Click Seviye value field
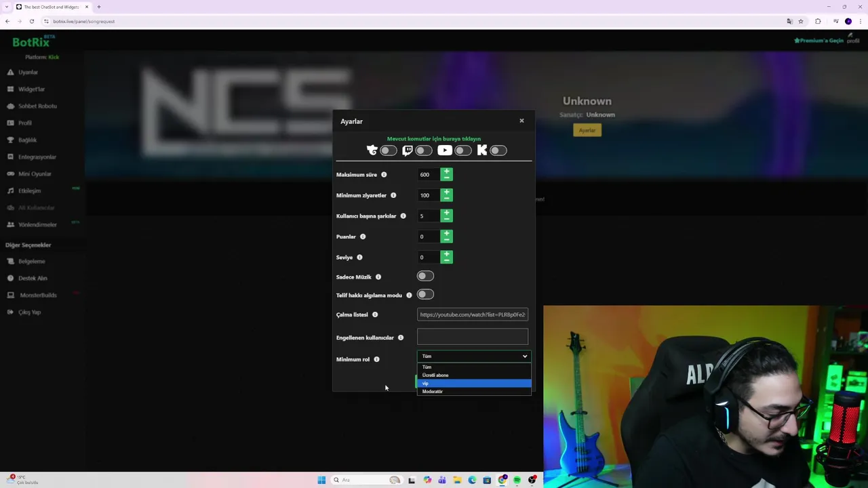The height and width of the screenshot is (488, 868). coord(429,257)
